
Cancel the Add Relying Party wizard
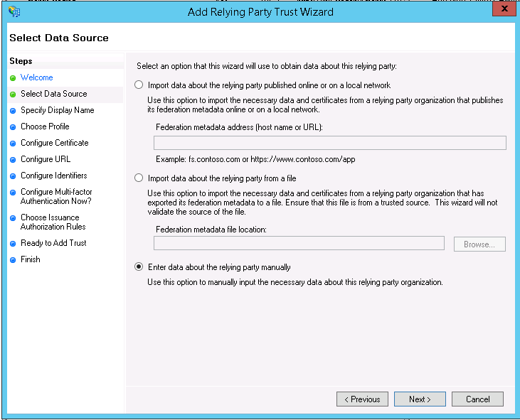[477, 399]
